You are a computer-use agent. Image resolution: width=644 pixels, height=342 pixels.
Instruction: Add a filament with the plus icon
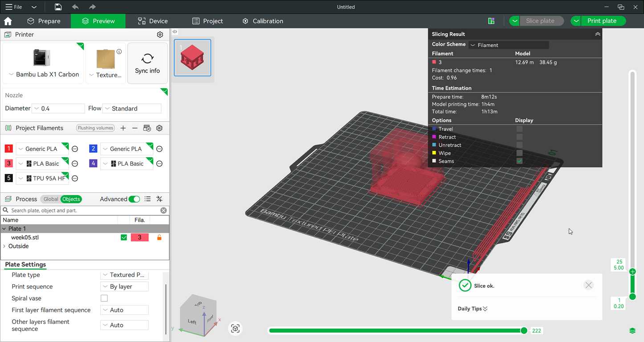[123, 128]
